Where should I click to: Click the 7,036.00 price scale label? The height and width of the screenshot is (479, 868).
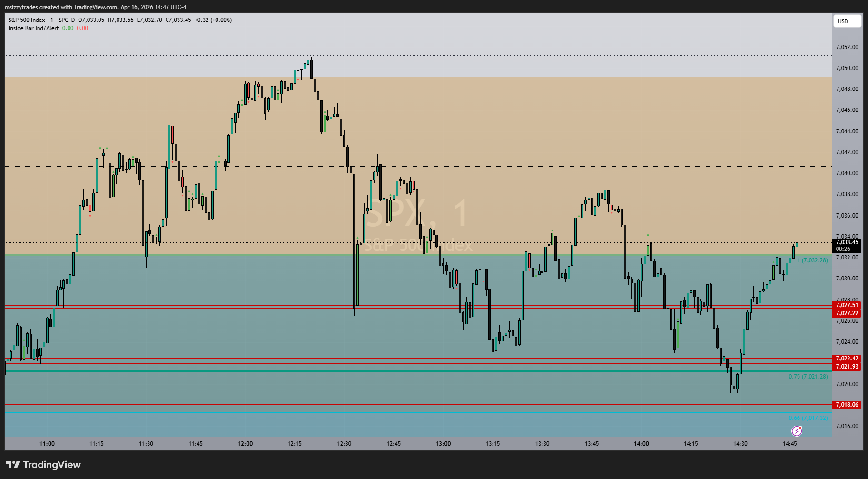pos(847,216)
